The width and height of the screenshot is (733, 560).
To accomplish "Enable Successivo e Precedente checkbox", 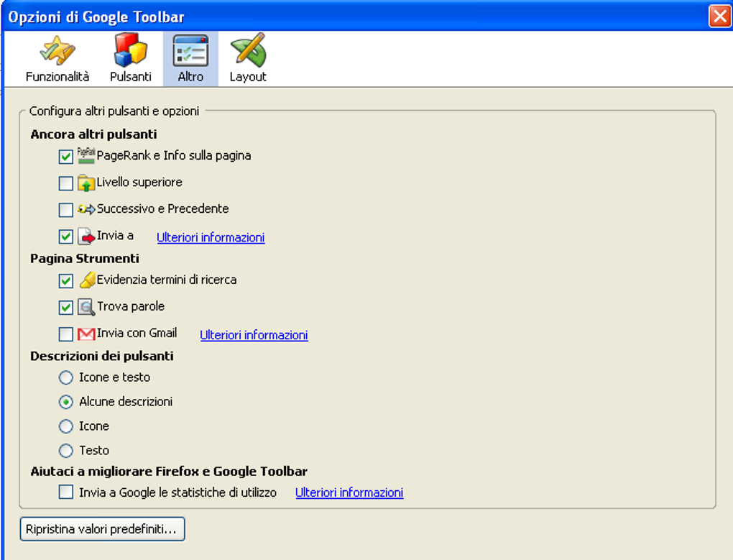I will pyautogui.click(x=66, y=210).
